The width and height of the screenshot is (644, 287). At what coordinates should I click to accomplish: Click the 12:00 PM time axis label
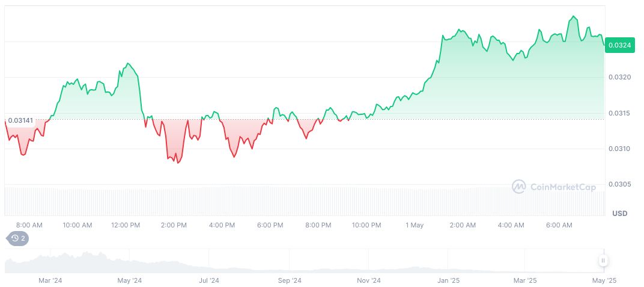126,225
